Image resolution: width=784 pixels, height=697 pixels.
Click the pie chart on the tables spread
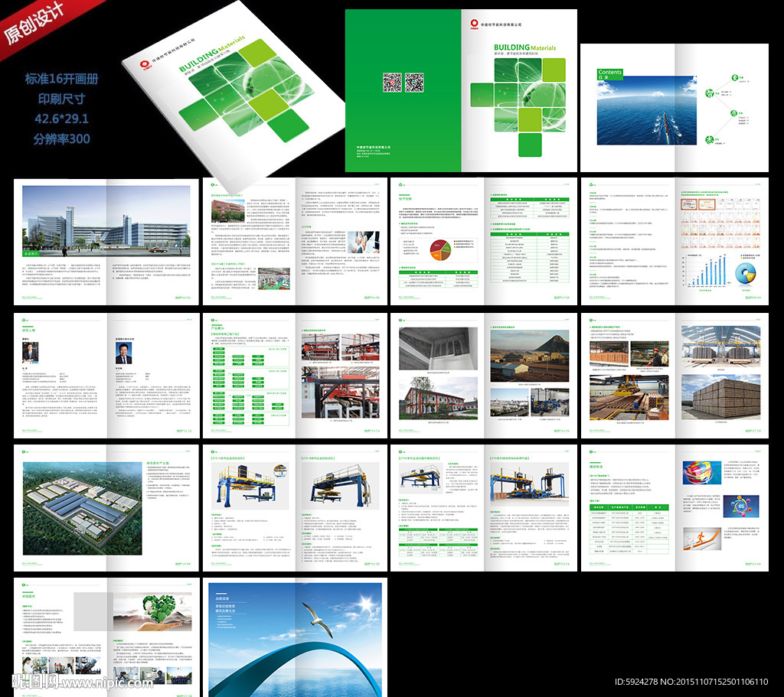pyautogui.click(x=440, y=249)
